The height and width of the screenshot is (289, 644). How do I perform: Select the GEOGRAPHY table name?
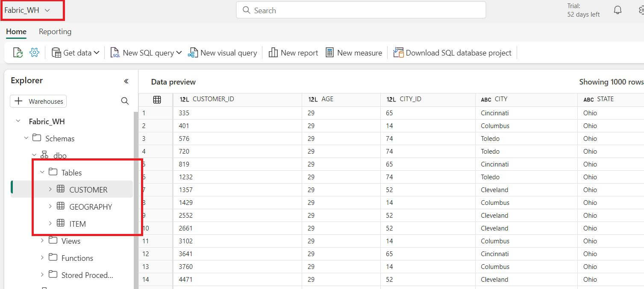(91, 207)
